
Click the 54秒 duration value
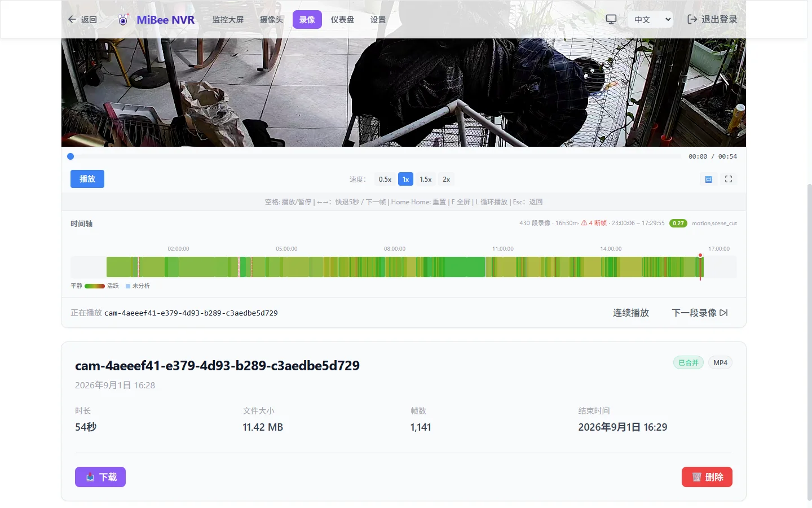[x=86, y=427]
